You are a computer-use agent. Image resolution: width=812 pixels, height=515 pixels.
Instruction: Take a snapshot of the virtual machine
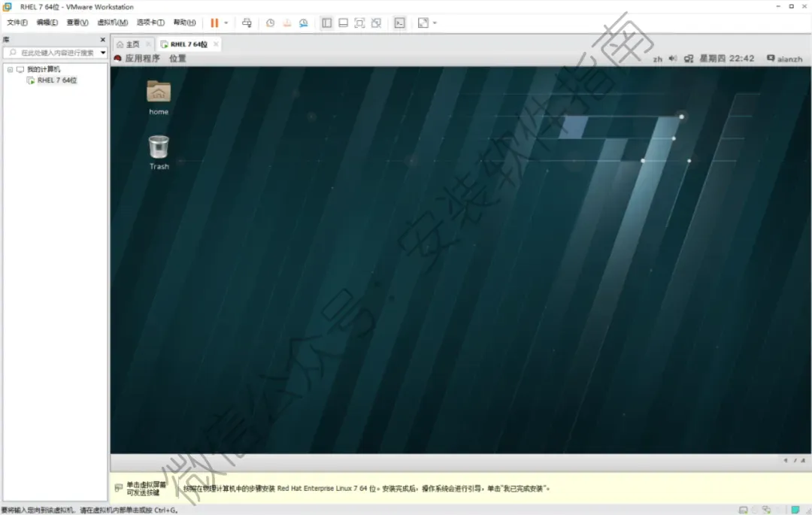click(271, 23)
